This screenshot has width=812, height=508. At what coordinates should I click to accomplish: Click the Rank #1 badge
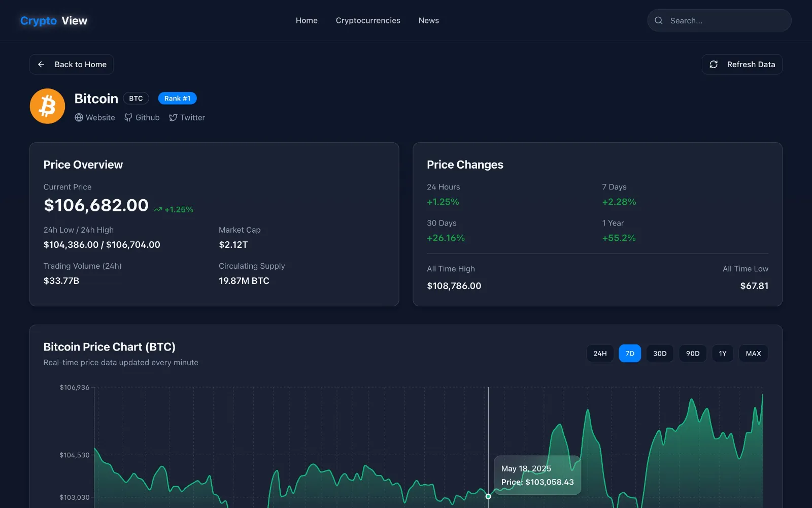[x=177, y=99]
